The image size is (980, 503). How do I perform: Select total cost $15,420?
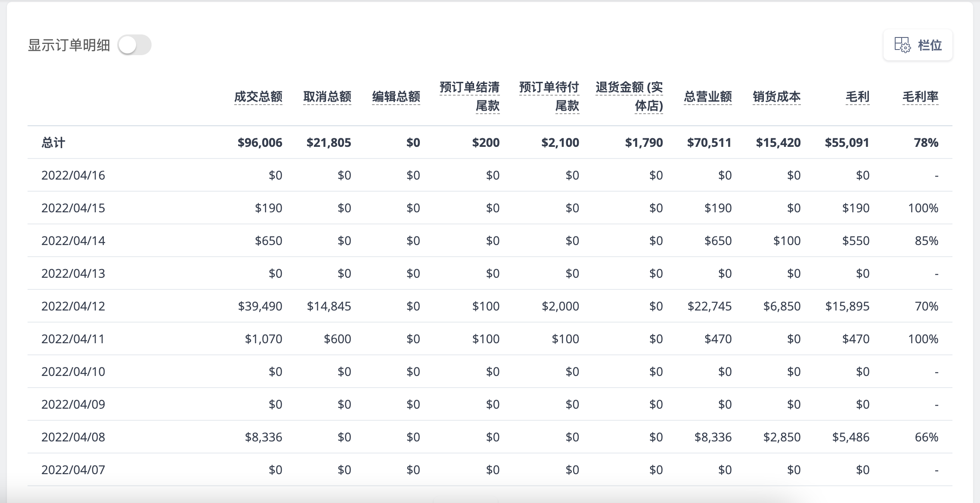(x=778, y=143)
